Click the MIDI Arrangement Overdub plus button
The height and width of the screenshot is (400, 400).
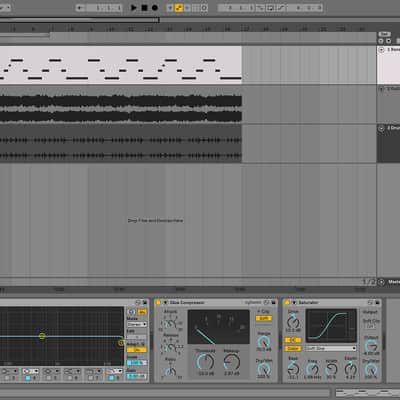[170, 7]
